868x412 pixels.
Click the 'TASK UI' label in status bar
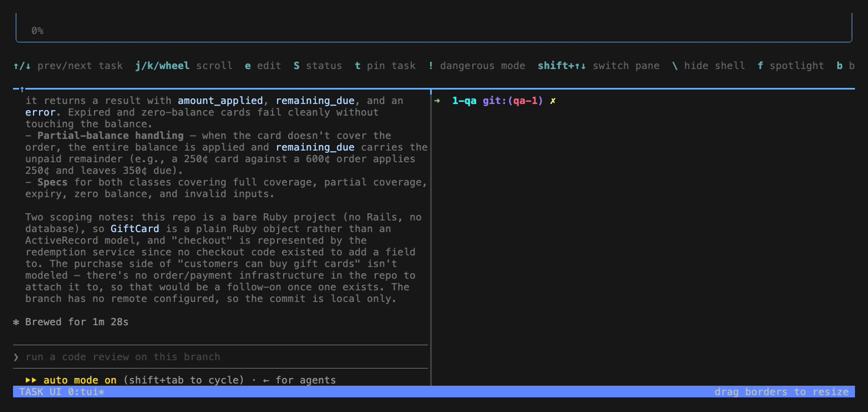point(40,391)
